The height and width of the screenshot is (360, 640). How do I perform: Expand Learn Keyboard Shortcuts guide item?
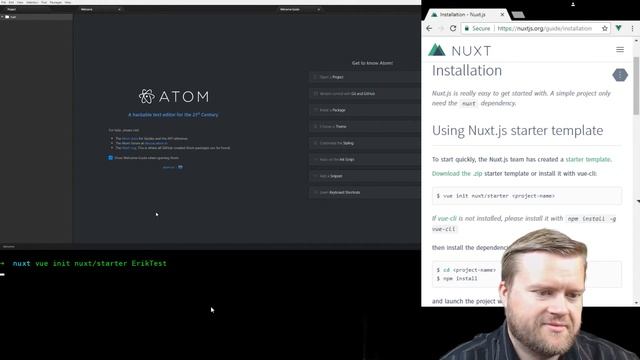(x=365, y=192)
